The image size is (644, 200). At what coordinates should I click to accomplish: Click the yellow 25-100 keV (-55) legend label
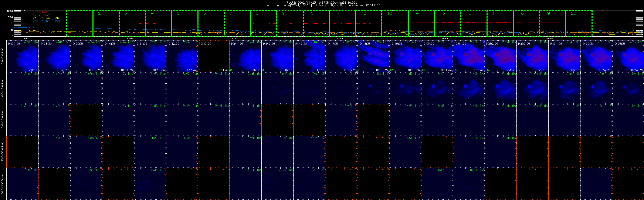point(47,18)
